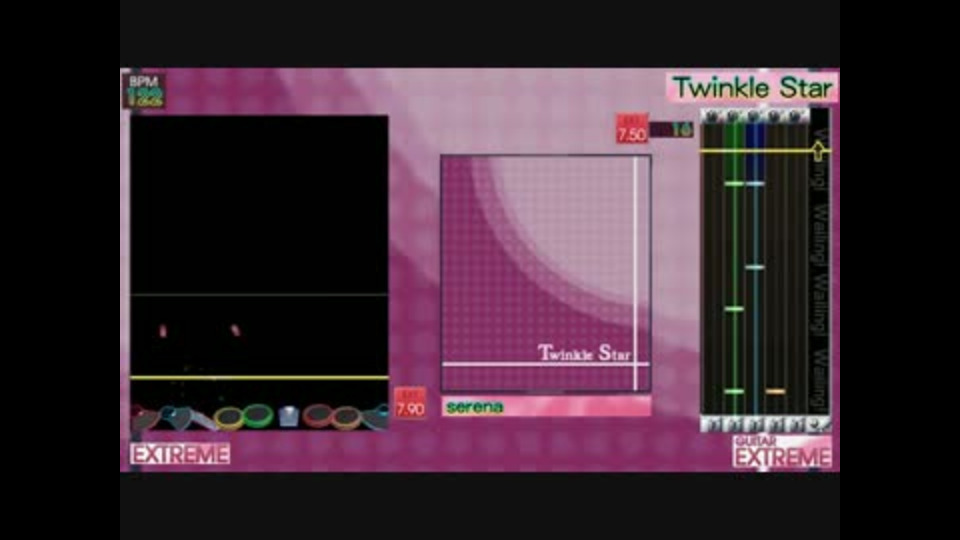Select the fifth fret icon above the guitar lanes
Image resolution: width=960 pixels, height=540 pixels.
coord(795,116)
